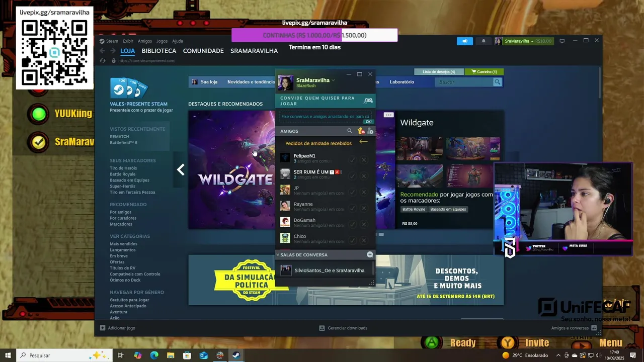Open the Amigos menu
This screenshot has width=644, height=362.
coord(145,41)
